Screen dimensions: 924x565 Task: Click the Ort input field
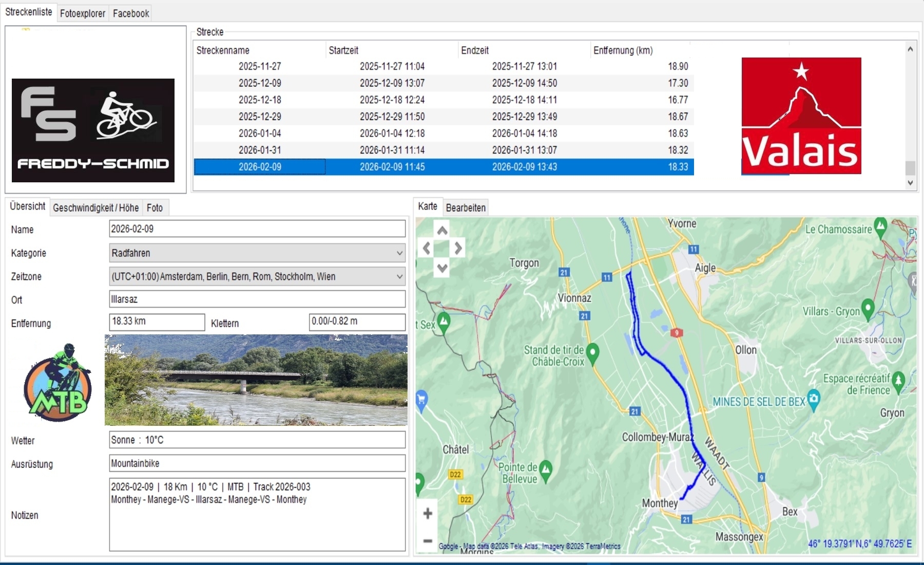pyautogui.click(x=257, y=299)
